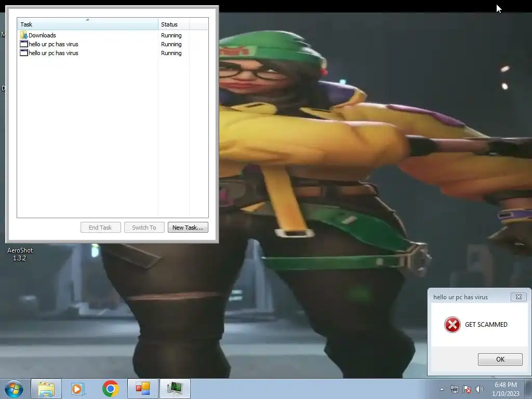Click the volume speaker tray icon
The width and height of the screenshot is (532, 399).
(x=480, y=389)
